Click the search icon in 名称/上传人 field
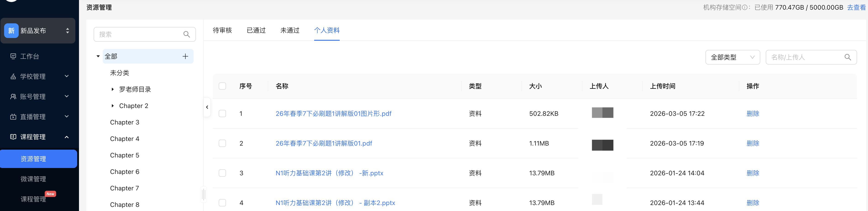This screenshot has height=211, width=868. pyautogui.click(x=847, y=57)
